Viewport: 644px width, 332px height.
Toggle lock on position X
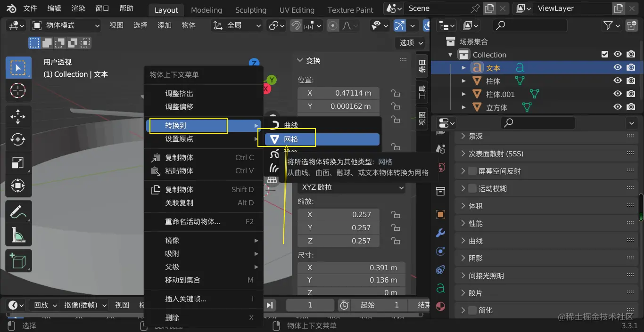tap(396, 93)
